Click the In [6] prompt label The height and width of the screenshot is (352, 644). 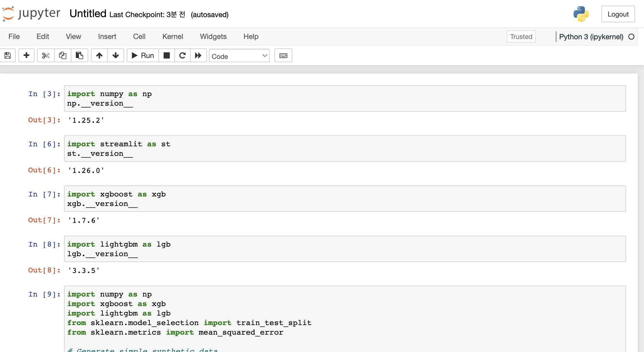(45, 144)
